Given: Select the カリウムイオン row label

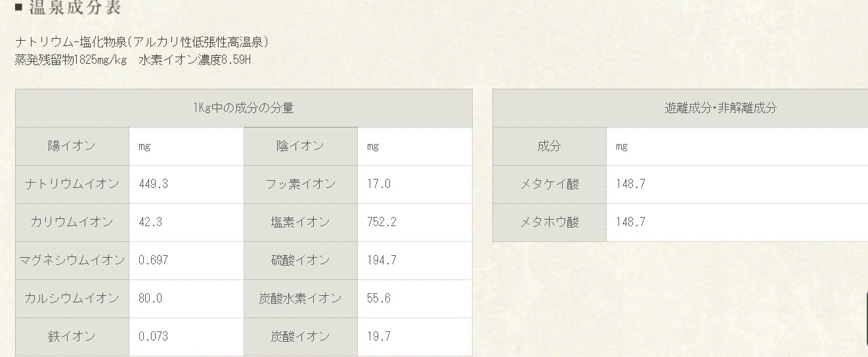Looking at the screenshot, I should [x=72, y=222].
